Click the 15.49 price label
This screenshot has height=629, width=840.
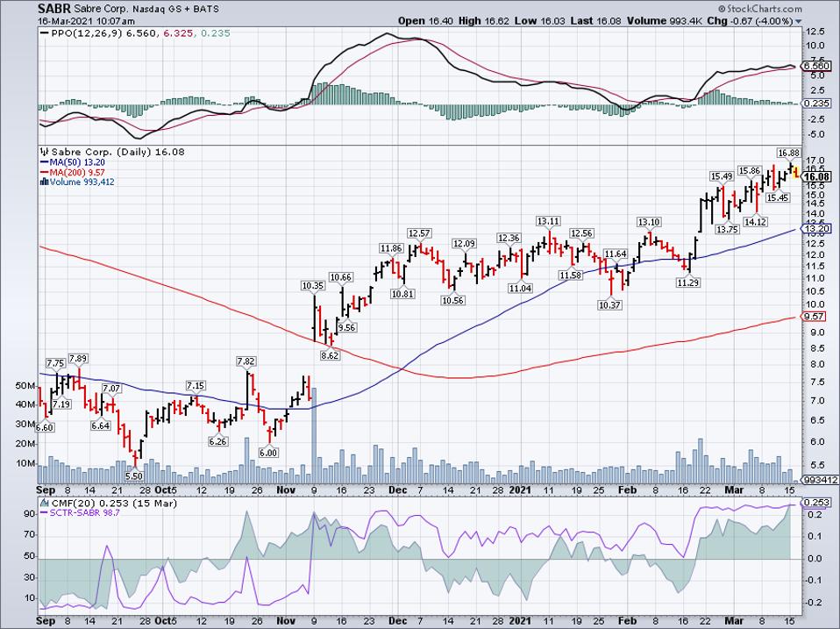[x=721, y=176]
